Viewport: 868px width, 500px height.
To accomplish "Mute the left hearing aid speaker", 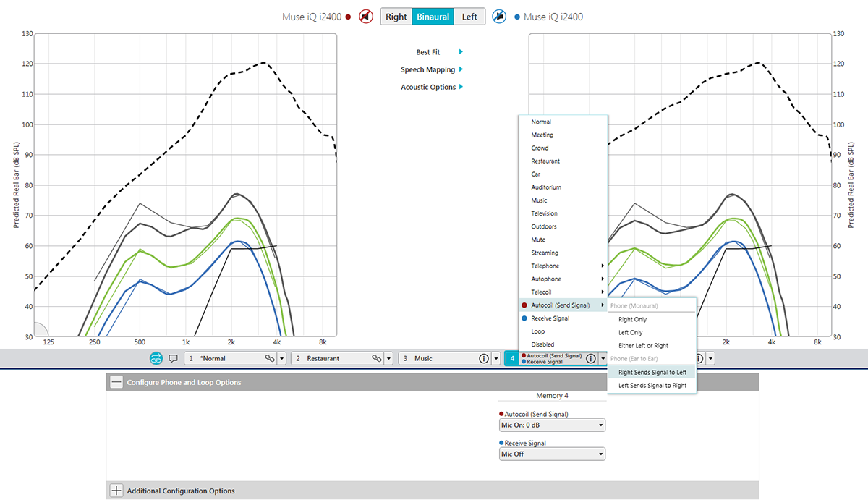I will tap(499, 17).
